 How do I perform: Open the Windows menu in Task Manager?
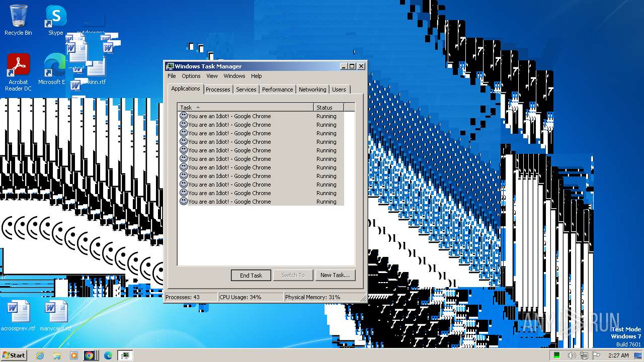[x=234, y=76]
